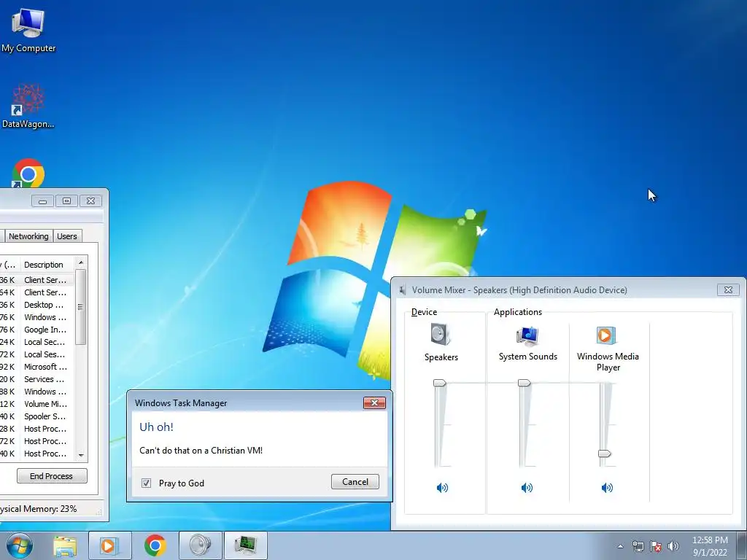
Task: Close the Volume Mixer window
Action: (x=728, y=289)
